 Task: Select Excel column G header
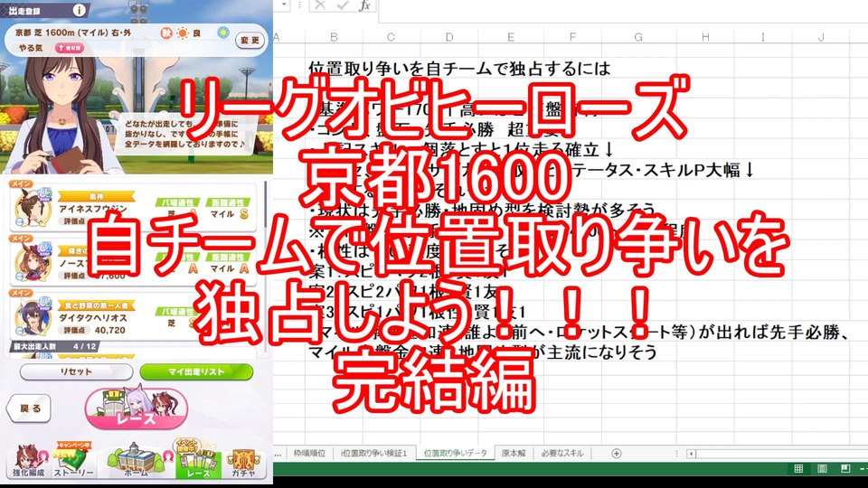[638, 37]
